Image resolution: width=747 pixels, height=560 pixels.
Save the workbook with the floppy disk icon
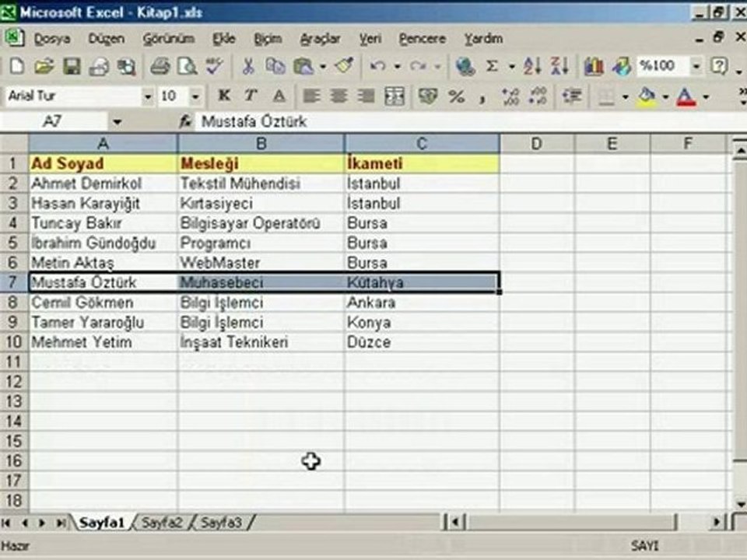(72, 66)
